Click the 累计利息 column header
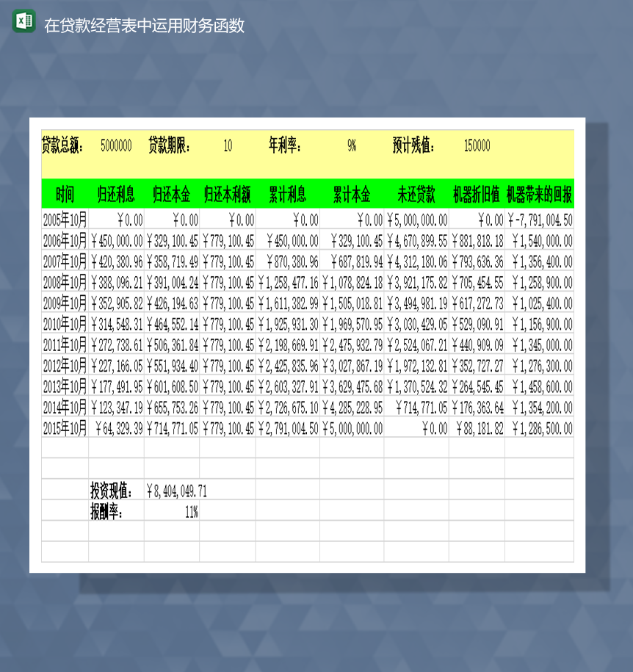 point(286,194)
